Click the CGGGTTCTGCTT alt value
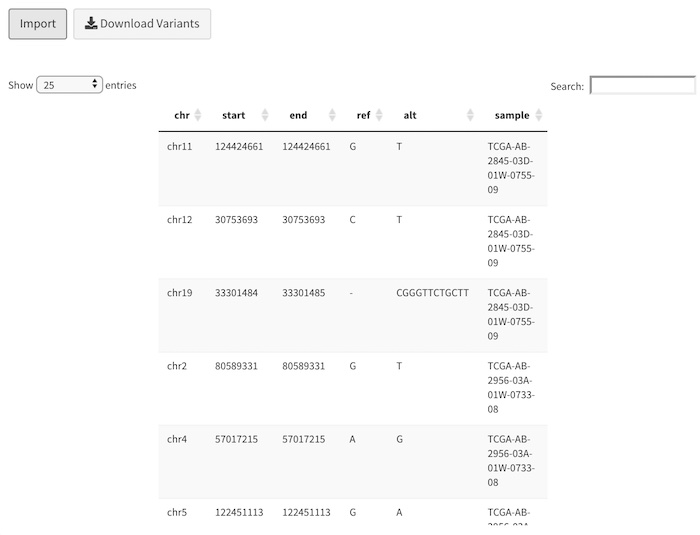This screenshot has height=535, width=700. (x=432, y=293)
